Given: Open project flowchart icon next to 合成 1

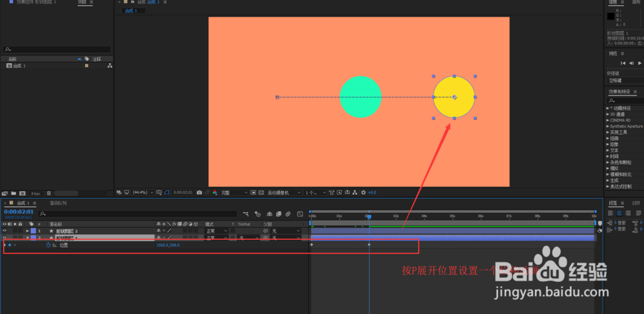Looking at the screenshot, I should pyautogui.click(x=109, y=66).
